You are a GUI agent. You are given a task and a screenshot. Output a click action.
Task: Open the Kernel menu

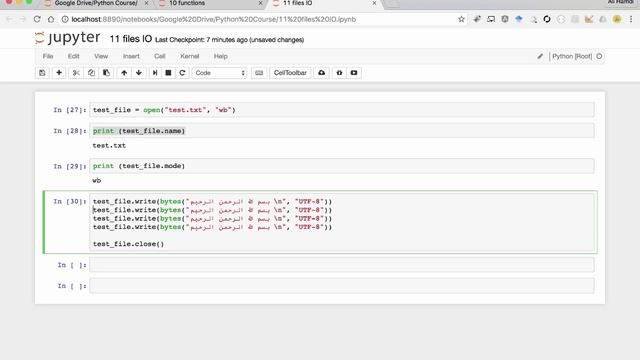[189, 56]
